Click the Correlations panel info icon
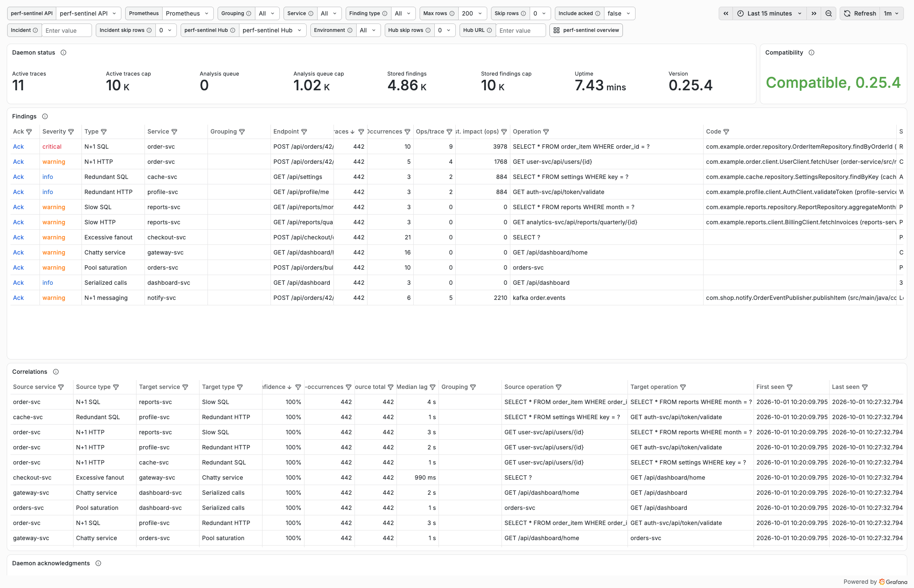Viewport: 914px width, 588px height. (56, 372)
